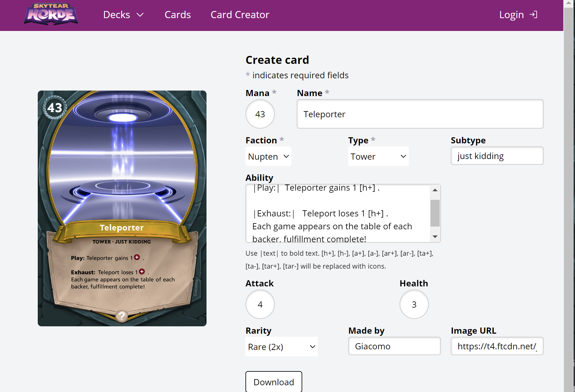Click the Skytear Horde logo
575x392 pixels.
(50, 14)
